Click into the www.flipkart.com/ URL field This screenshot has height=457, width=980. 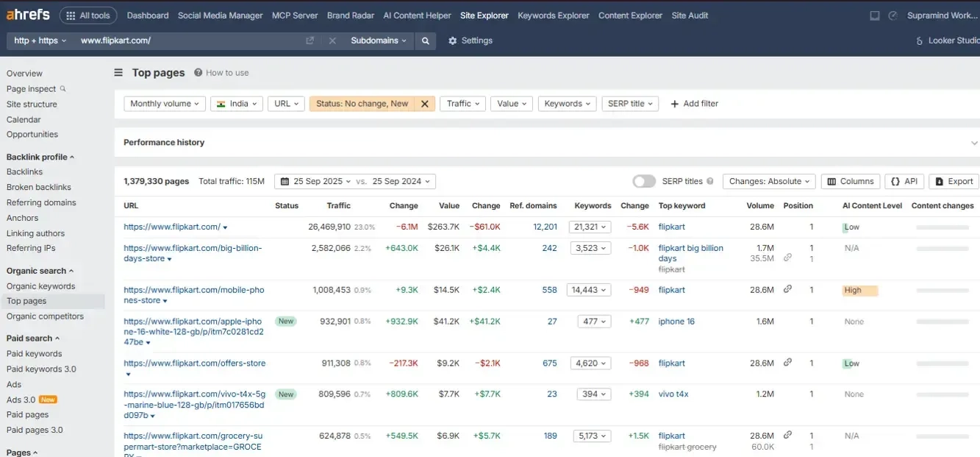[x=187, y=40]
